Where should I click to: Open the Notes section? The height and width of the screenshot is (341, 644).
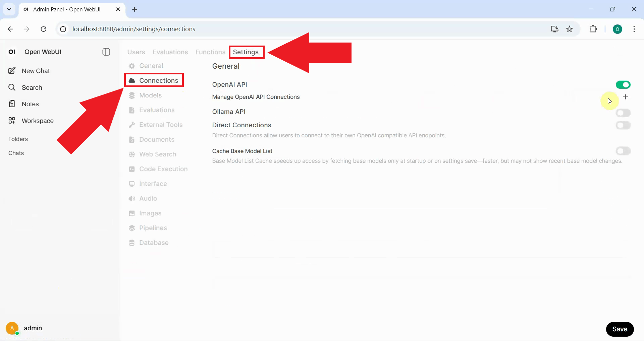[x=30, y=104]
